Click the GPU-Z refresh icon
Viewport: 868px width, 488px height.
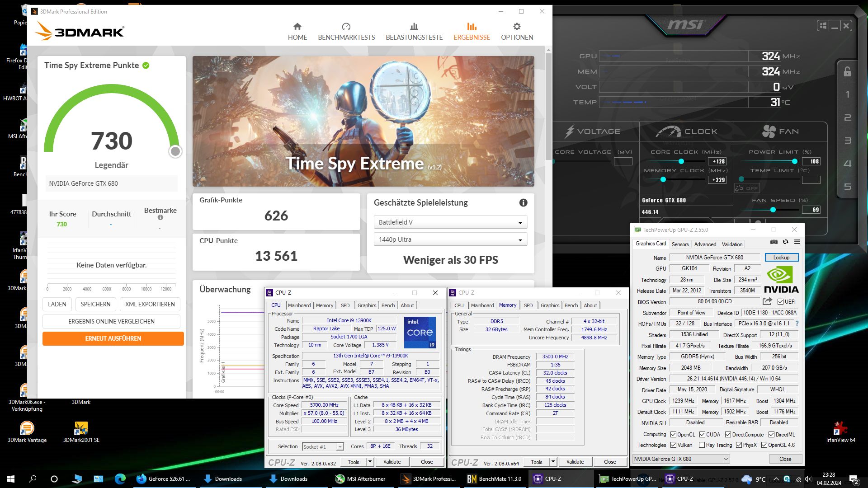click(786, 242)
